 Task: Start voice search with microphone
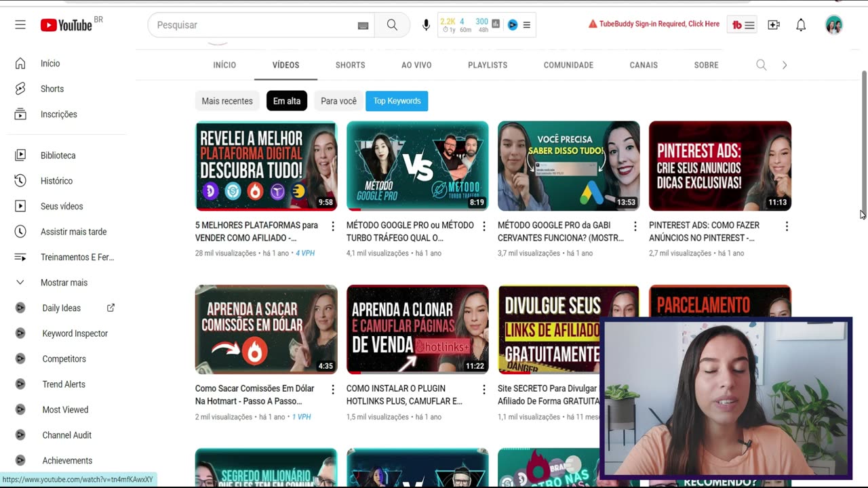pyautogui.click(x=426, y=25)
